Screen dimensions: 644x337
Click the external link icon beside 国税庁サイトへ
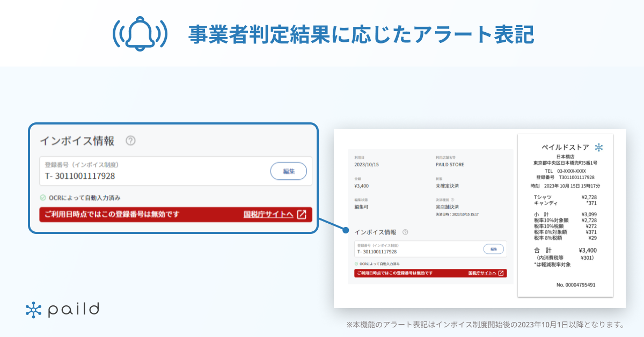(x=302, y=214)
